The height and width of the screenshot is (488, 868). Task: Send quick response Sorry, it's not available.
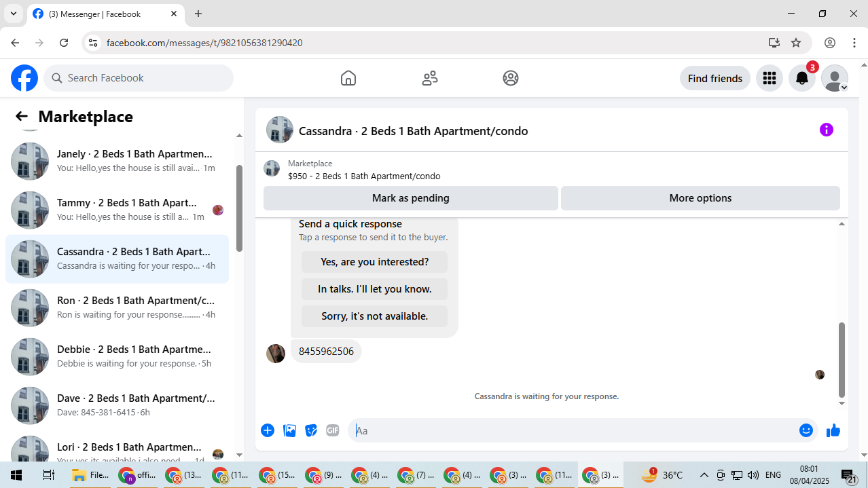[x=374, y=316]
